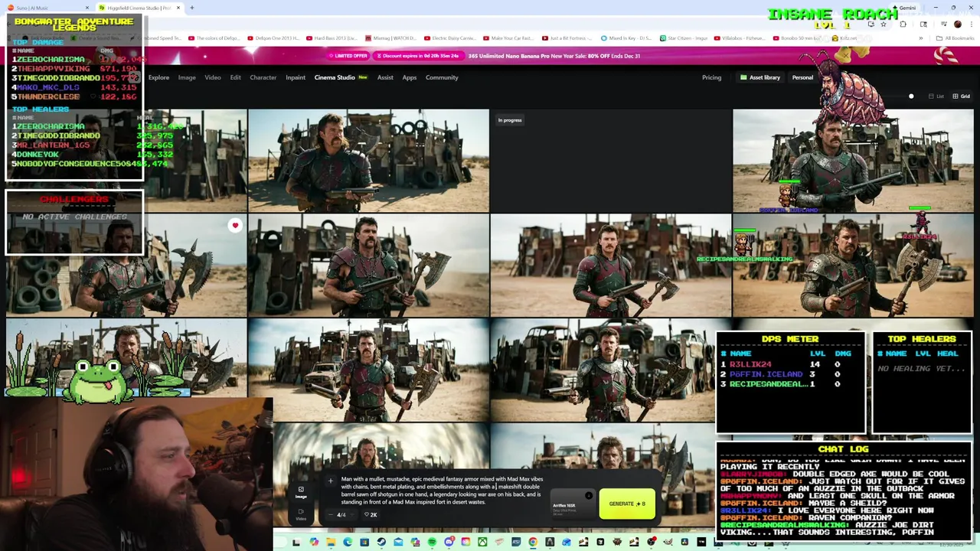Open the Hard Bass 2013 bookmark
Viewport: 980px width, 551px height.
coord(332,38)
